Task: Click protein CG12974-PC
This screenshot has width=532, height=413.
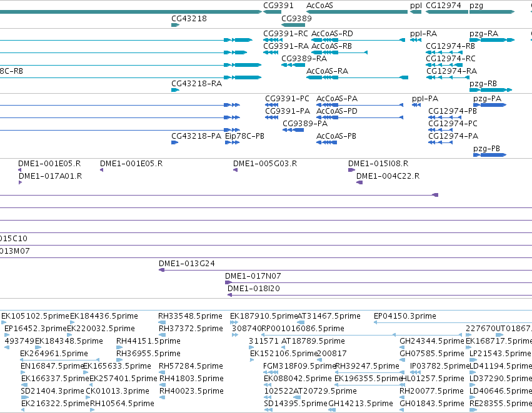Action: [x=440, y=130]
